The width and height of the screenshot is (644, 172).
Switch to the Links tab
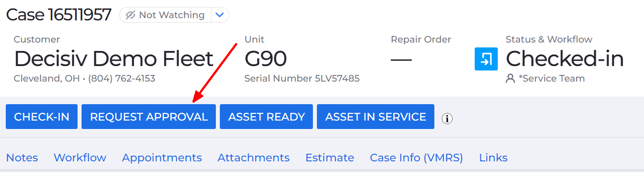tap(493, 157)
